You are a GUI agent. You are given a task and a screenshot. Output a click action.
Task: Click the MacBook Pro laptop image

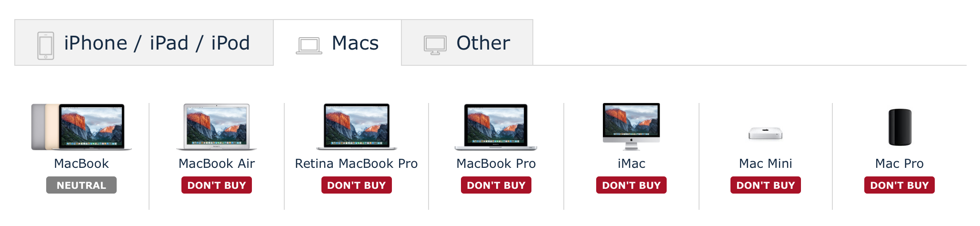(x=496, y=127)
